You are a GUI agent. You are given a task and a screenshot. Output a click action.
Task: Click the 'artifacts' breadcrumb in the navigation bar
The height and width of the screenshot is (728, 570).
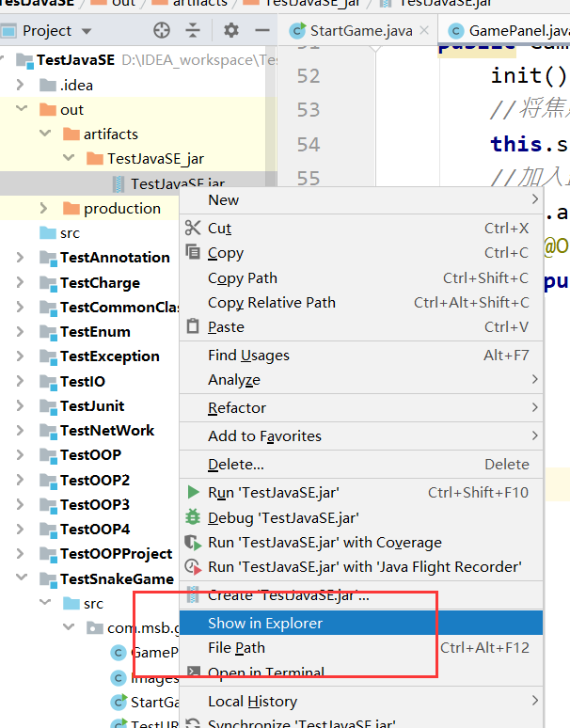(200, 3)
